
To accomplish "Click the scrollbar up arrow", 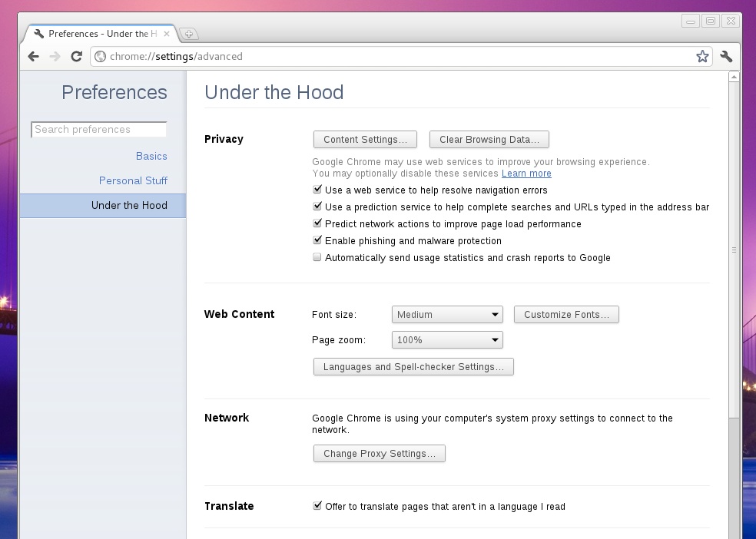I will click(734, 77).
